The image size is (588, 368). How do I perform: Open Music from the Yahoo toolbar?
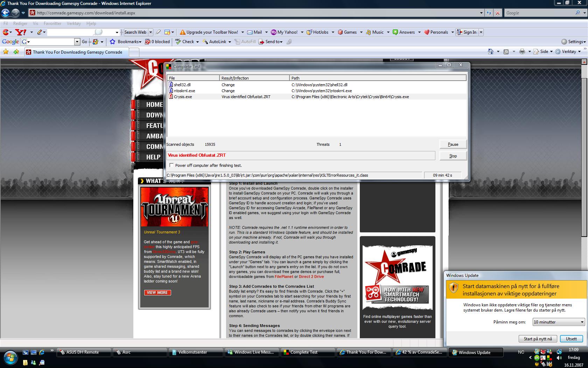(x=375, y=32)
